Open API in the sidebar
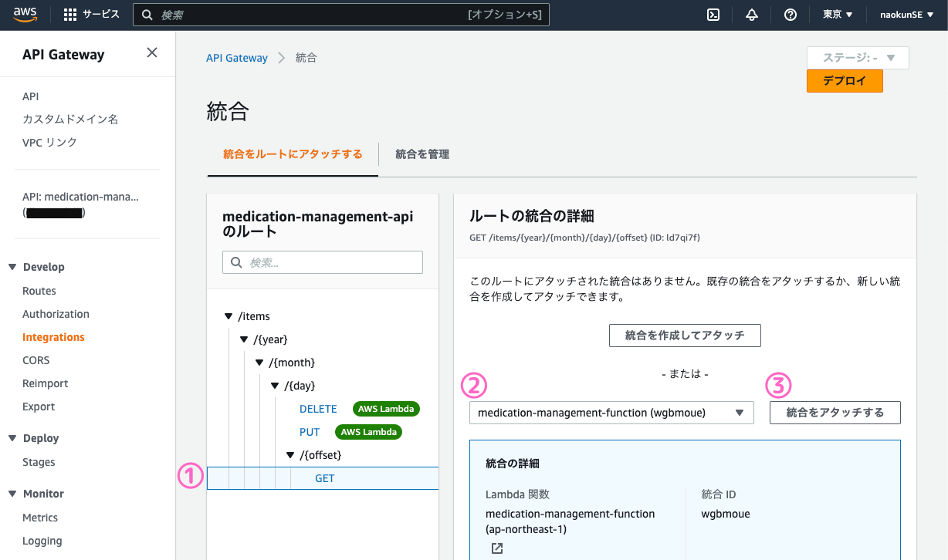The image size is (948, 560). click(x=31, y=96)
